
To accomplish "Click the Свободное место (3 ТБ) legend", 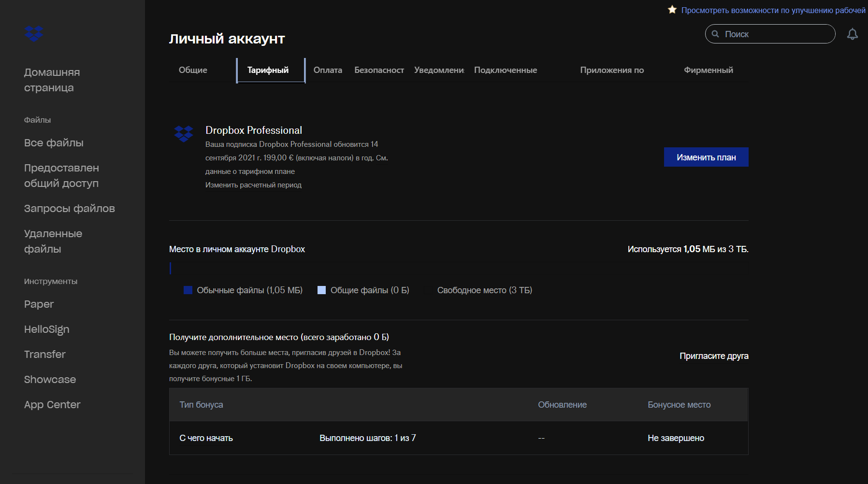I will [x=485, y=290].
